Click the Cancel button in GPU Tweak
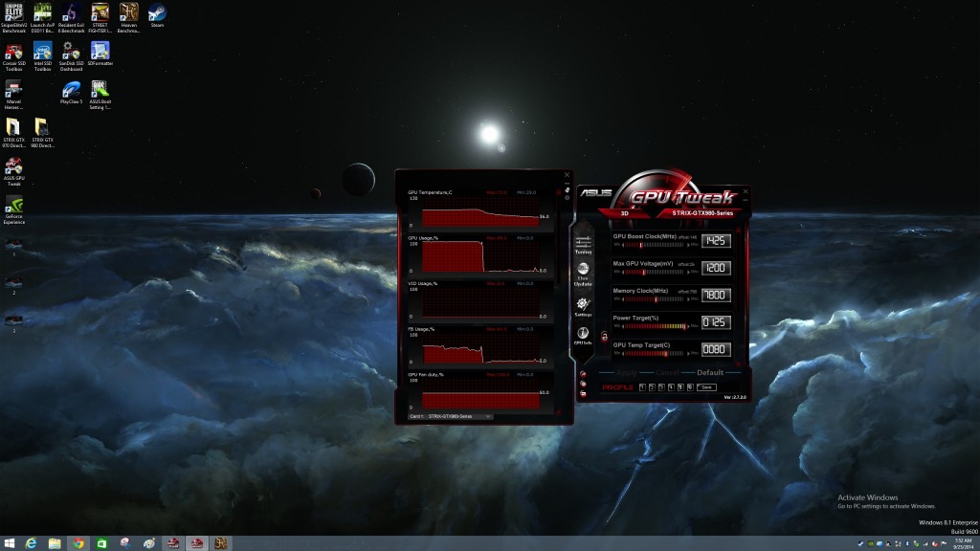Image resolution: width=980 pixels, height=551 pixels. (667, 372)
